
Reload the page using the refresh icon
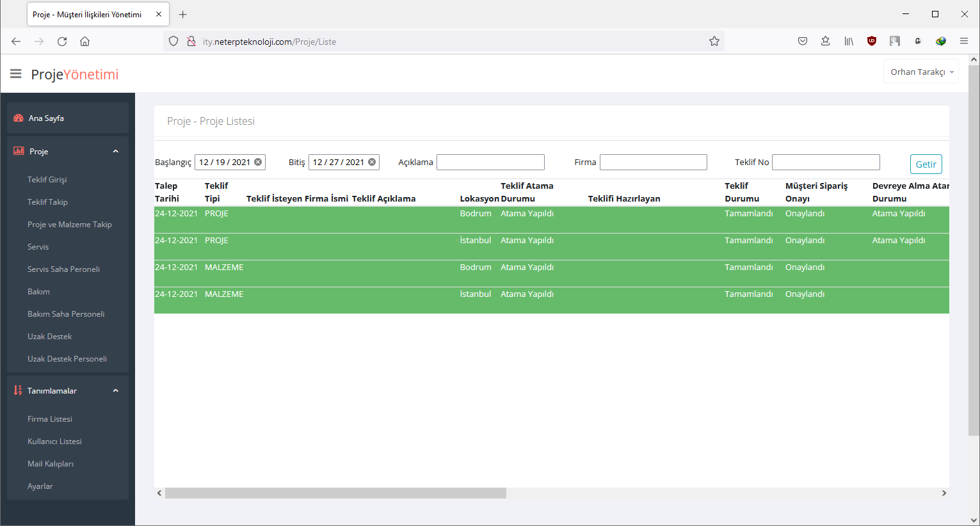[62, 42]
